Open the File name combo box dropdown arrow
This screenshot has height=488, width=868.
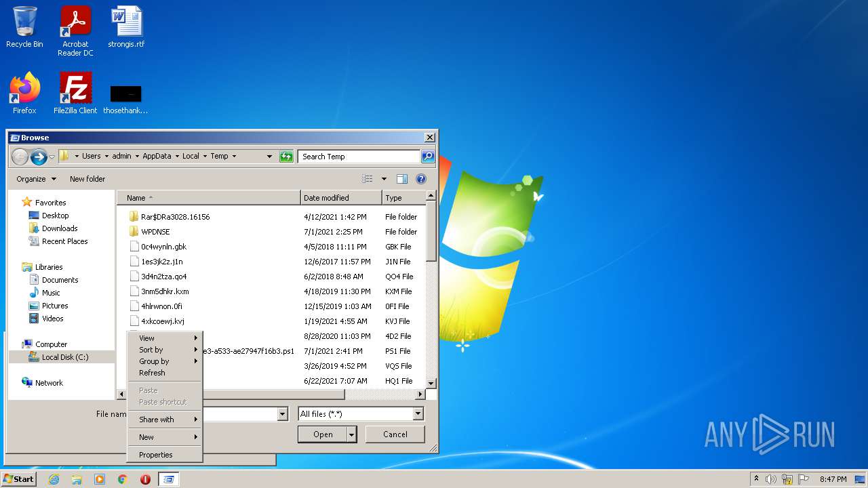point(283,414)
